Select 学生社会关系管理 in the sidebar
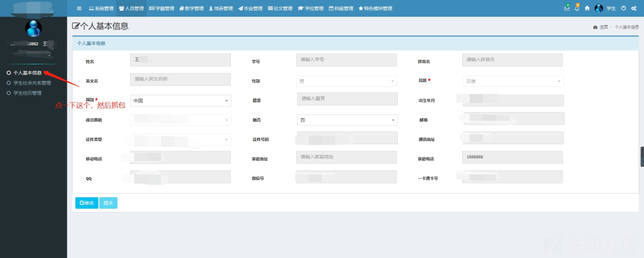This screenshot has width=644, height=258. (x=32, y=83)
